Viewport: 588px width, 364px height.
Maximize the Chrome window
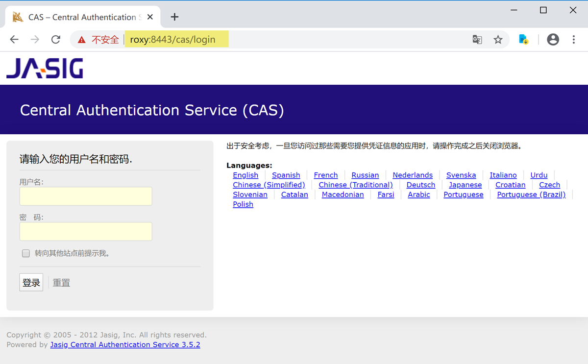pos(543,10)
